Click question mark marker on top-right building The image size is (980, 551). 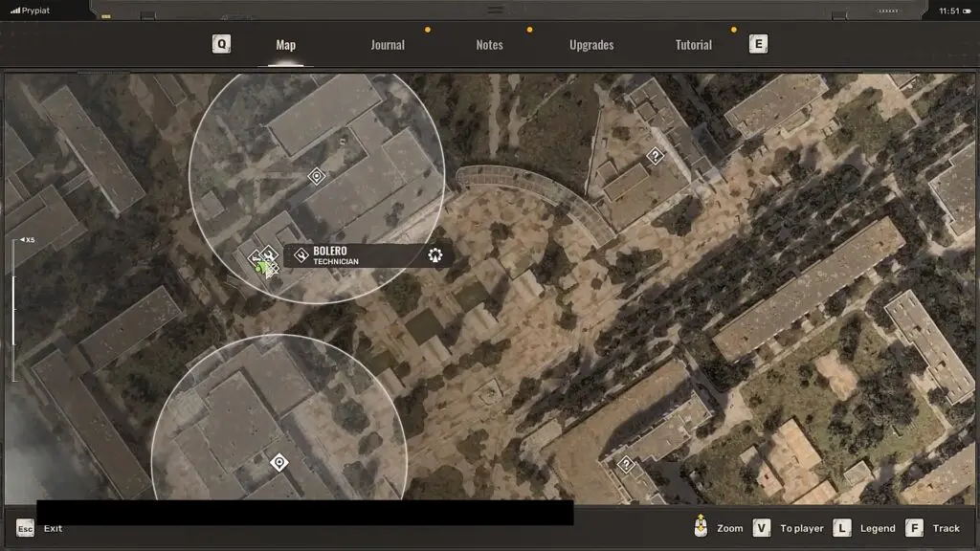point(655,156)
